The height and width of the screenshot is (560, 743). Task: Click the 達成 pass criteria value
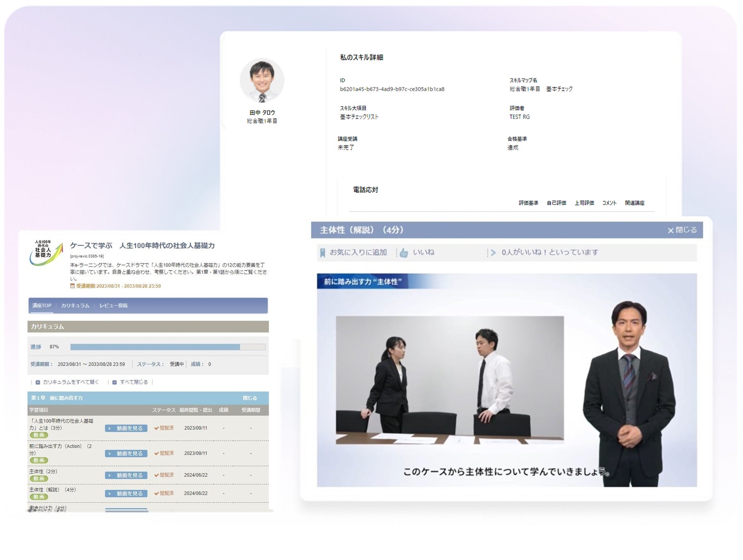[513, 148]
